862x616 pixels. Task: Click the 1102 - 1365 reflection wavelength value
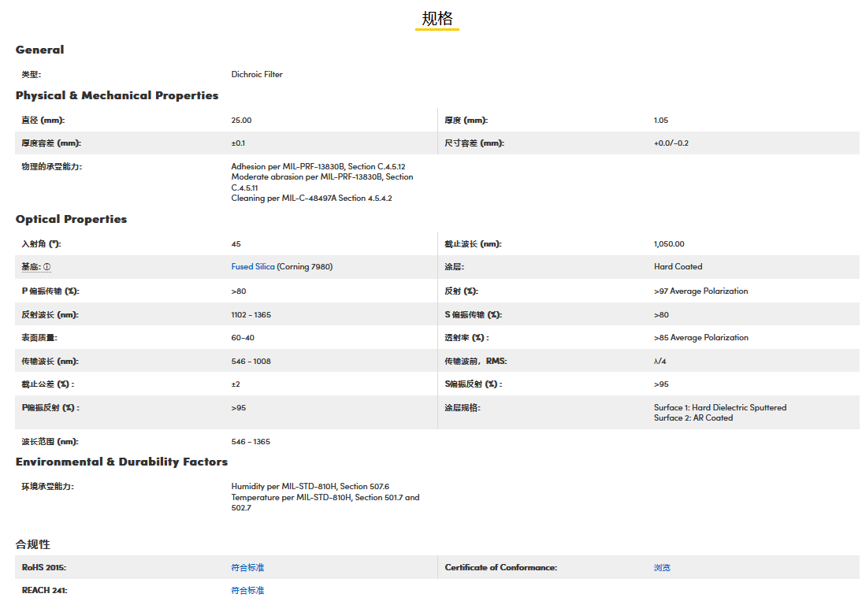pyautogui.click(x=251, y=315)
